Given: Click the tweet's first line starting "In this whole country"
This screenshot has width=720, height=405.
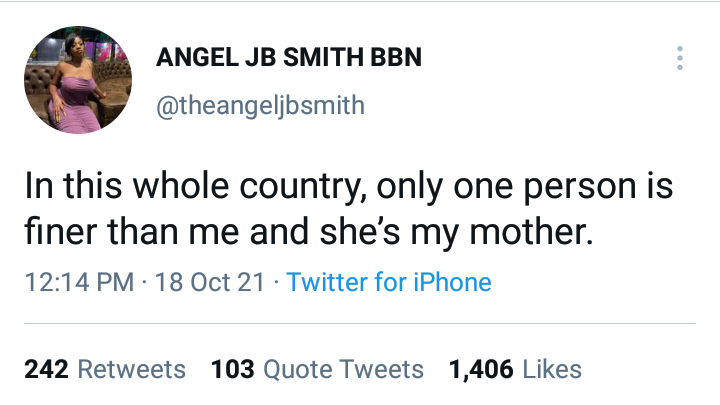Looking at the screenshot, I should [349, 188].
